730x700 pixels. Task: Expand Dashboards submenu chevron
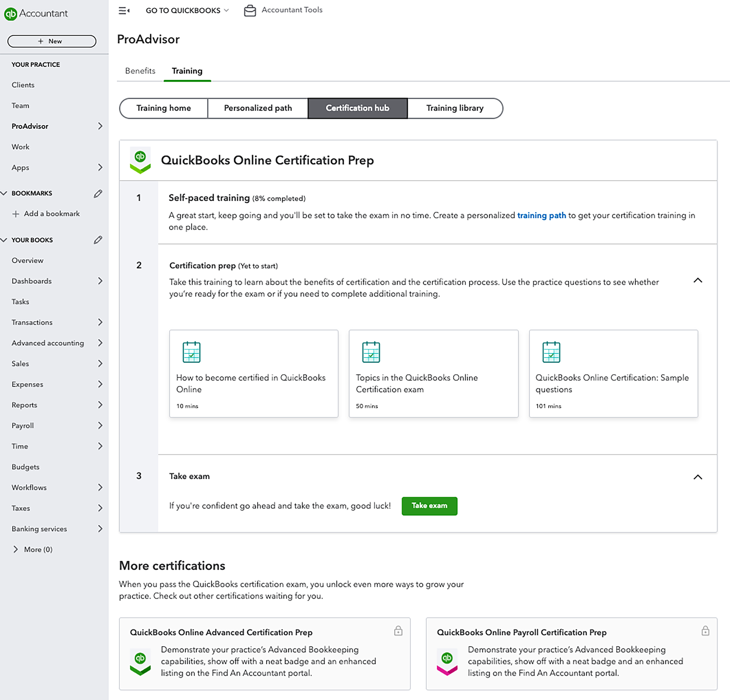(x=100, y=281)
